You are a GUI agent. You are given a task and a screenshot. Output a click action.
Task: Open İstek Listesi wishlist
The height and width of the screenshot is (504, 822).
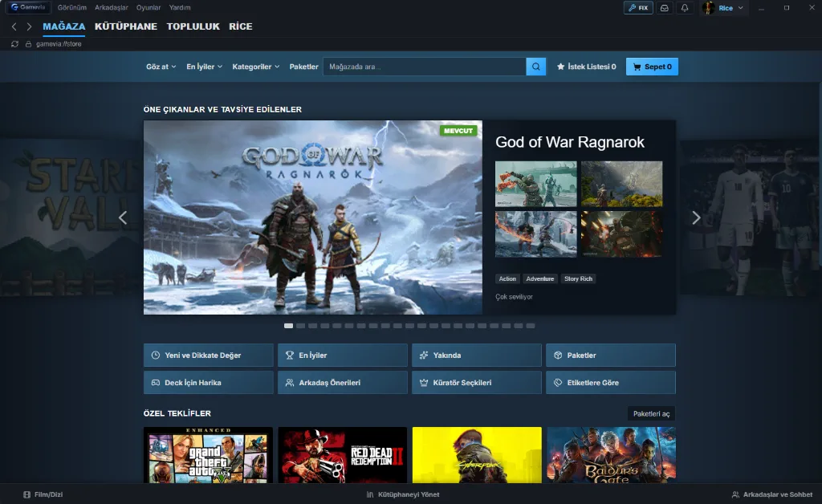coord(586,67)
